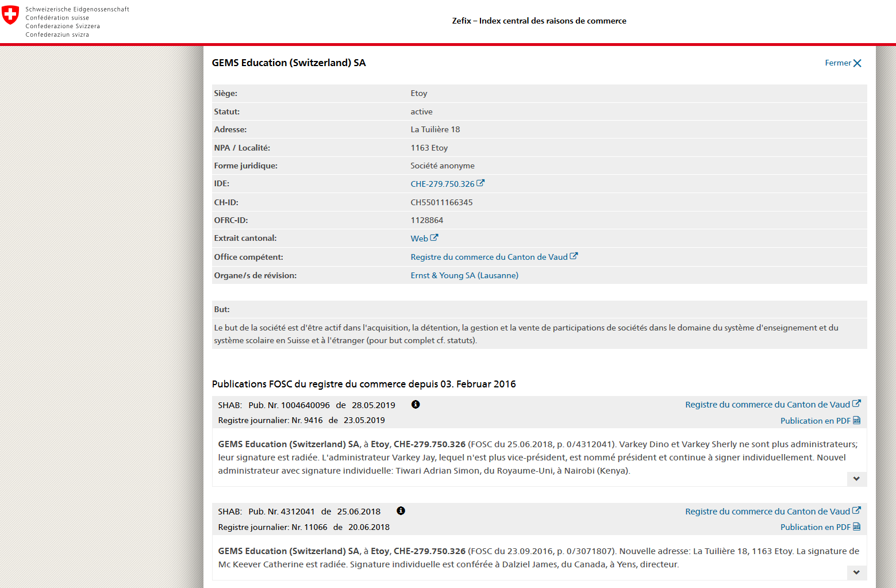Expand the 25.06.2018 publication entry chevron
Viewport: 896px width, 588px height.
(x=856, y=572)
